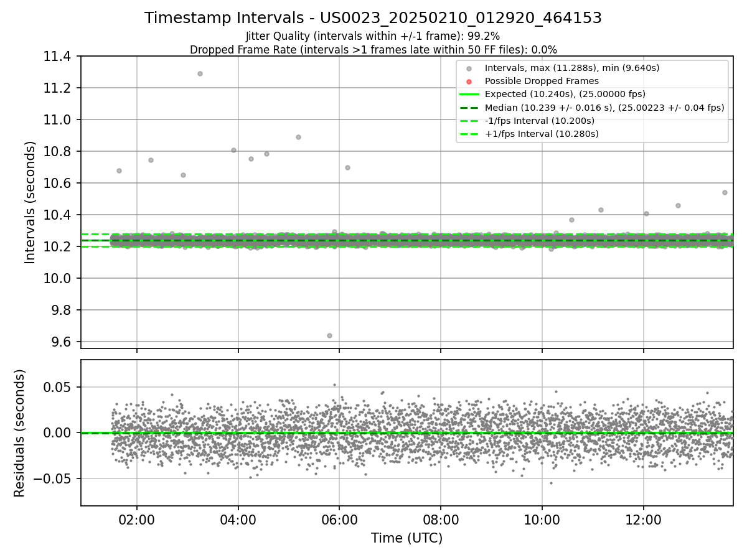
Task: Click legend entry "-1/fps Interval (10.200s)"
Action: tap(539, 120)
